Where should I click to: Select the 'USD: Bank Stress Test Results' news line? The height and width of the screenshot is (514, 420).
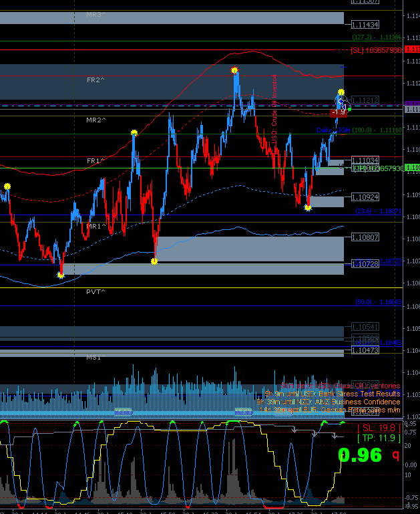point(333,394)
